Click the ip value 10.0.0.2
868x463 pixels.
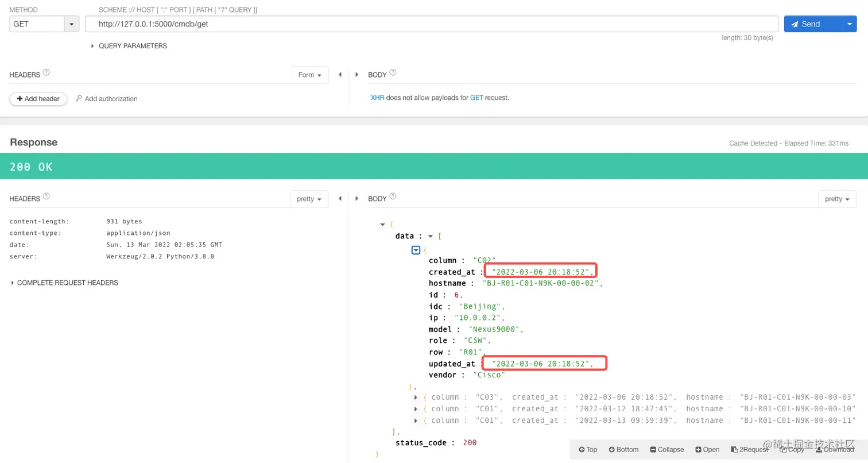(x=479, y=318)
